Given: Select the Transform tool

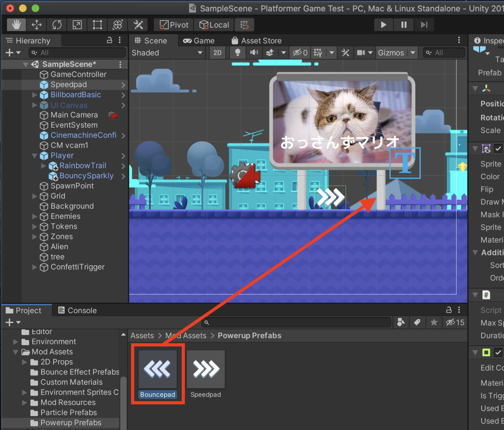Looking at the screenshot, I should click(118, 25).
